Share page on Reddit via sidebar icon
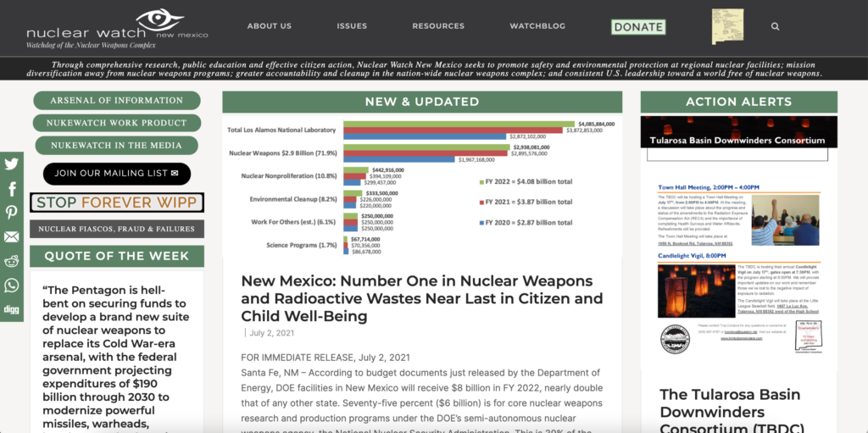The width and height of the screenshot is (868, 433). [12, 261]
